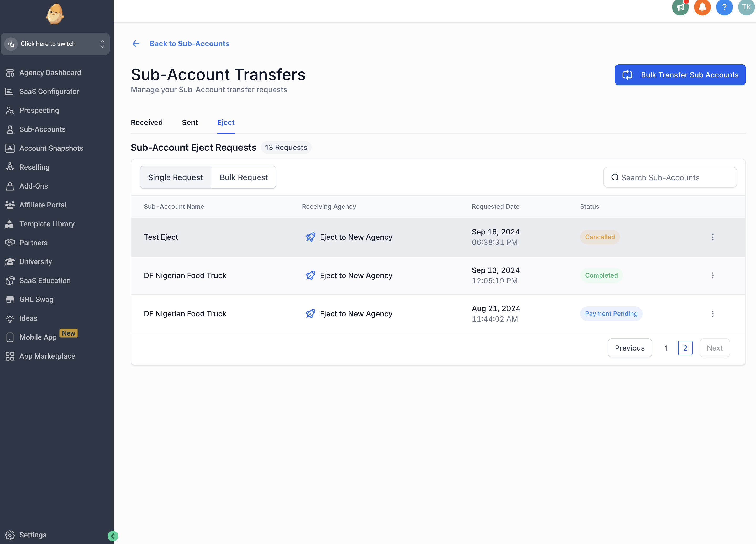Click the question mark help icon
The image size is (756, 544).
tap(724, 7)
